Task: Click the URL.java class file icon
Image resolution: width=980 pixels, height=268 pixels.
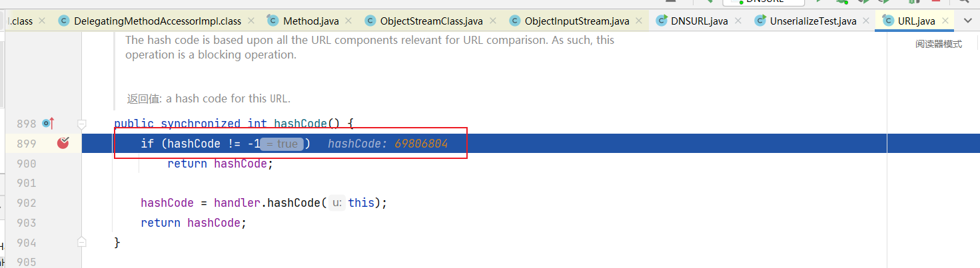Action: (888, 21)
